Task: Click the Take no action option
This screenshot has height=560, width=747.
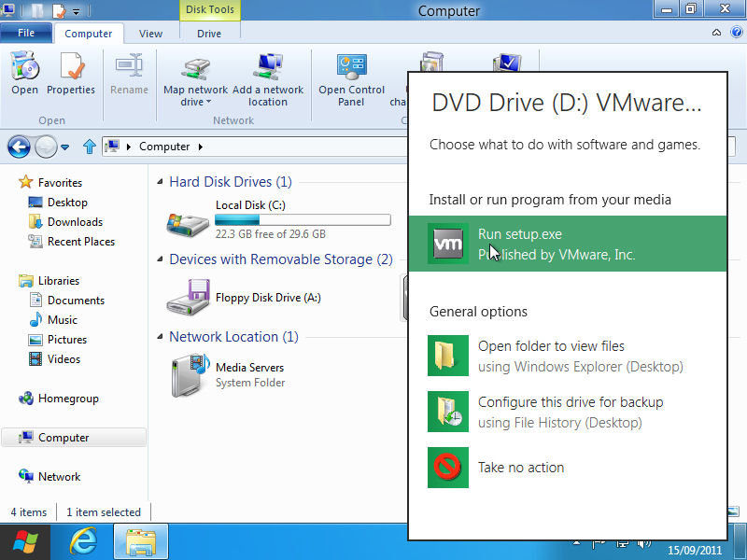Action: 521,468
